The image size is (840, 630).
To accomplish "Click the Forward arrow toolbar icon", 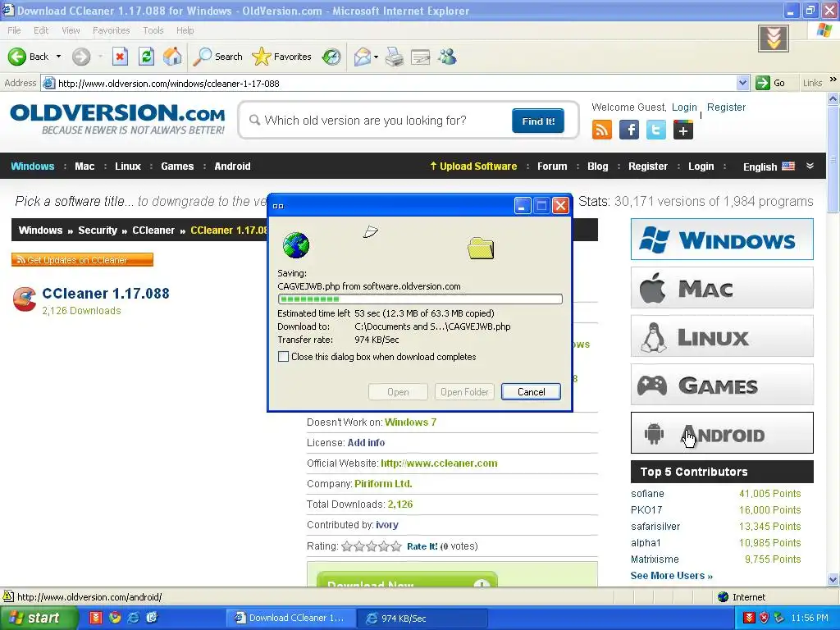I will [81, 57].
